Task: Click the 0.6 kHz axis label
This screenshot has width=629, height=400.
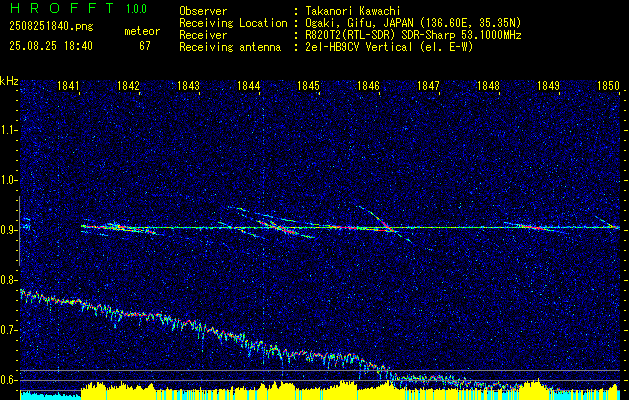Action: click(x=7, y=380)
